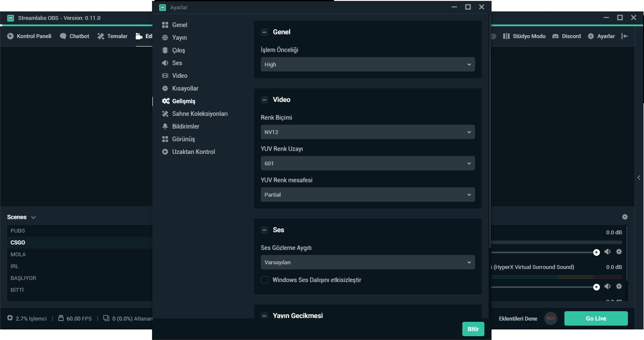Image resolution: width=644 pixels, height=340 pixels.
Task: Click the Uzaktan Kontrol play icon
Action: 165,152
